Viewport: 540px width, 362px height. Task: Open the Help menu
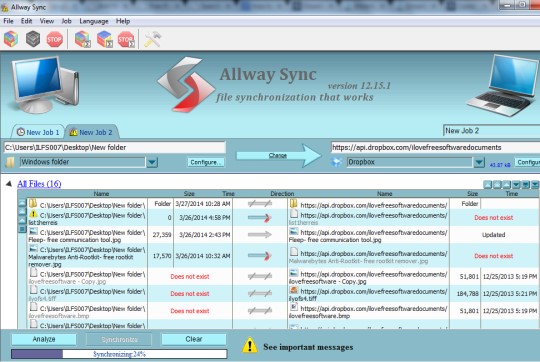point(123,21)
